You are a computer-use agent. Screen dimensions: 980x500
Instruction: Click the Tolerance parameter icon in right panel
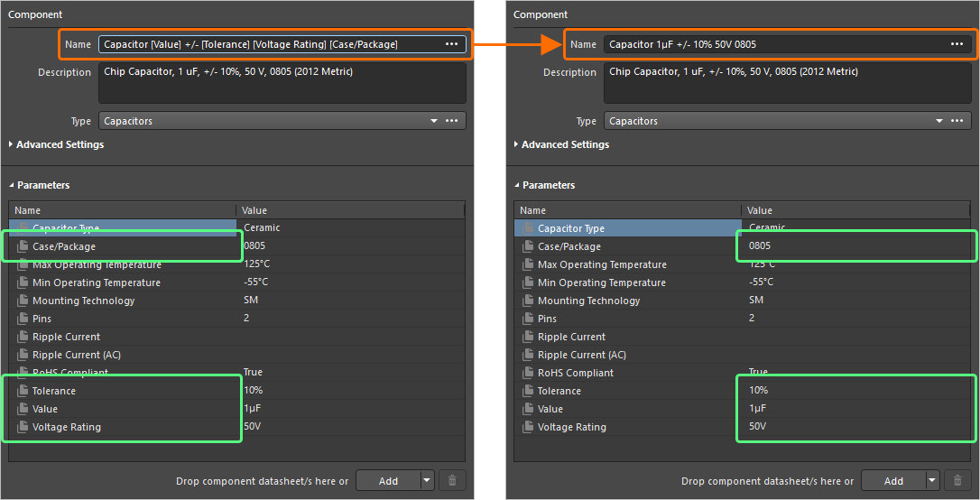pyautogui.click(x=528, y=391)
